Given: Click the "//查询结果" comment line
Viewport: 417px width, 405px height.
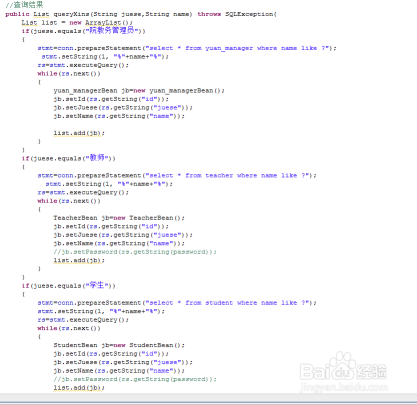Looking at the screenshot, I should point(24,5).
